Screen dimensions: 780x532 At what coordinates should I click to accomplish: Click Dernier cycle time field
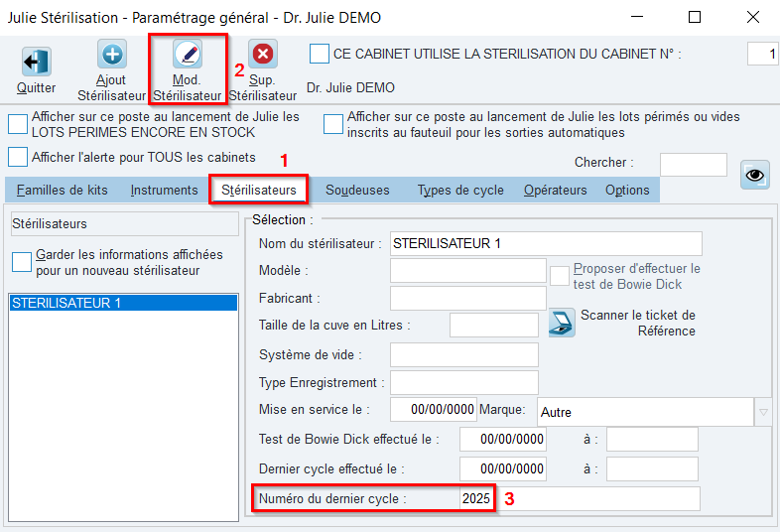652,468
